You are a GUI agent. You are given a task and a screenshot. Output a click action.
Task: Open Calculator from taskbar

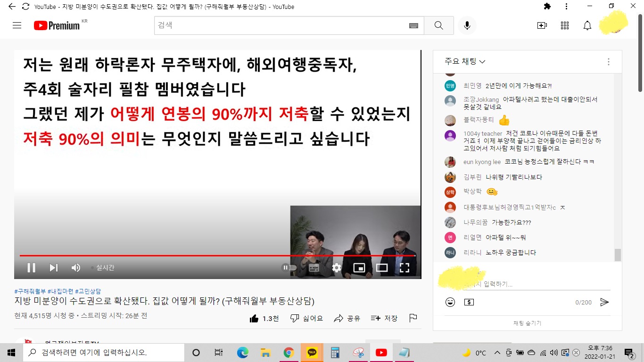click(335, 353)
